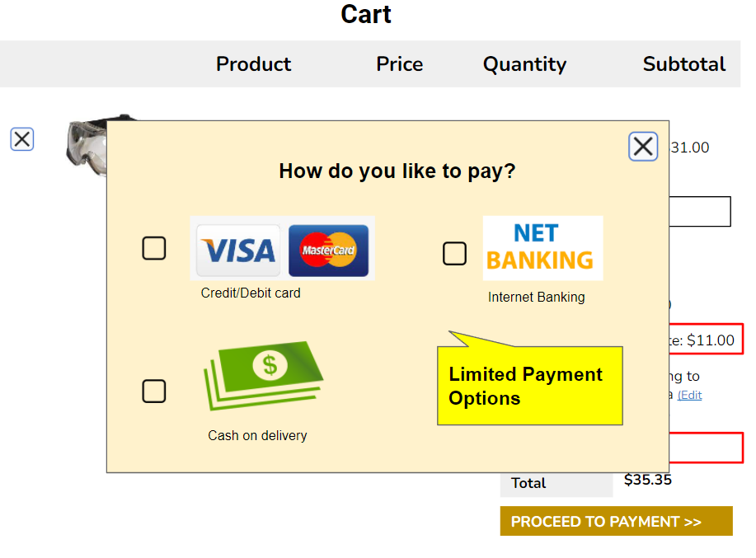This screenshot has width=756, height=558.
Task: Check the Cash on delivery payment option
Action: tap(153, 391)
